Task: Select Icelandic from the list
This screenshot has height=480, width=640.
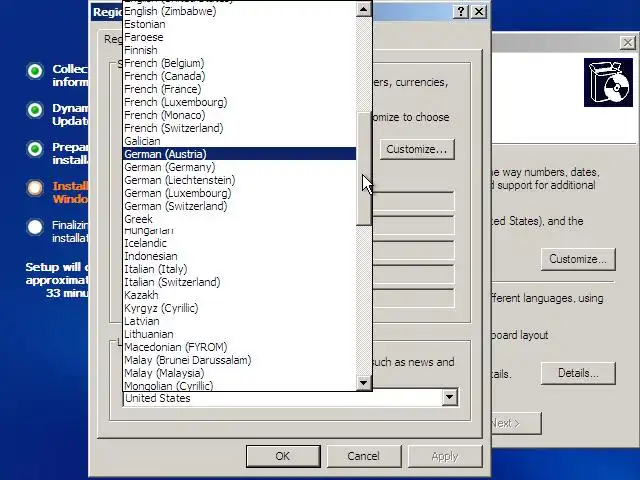Action: click(240, 243)
